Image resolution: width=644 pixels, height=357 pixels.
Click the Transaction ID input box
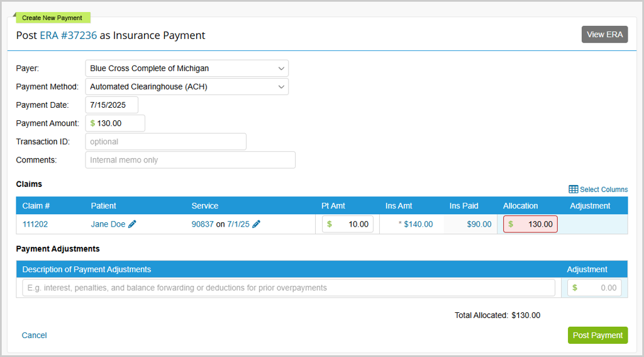(165, 142)
